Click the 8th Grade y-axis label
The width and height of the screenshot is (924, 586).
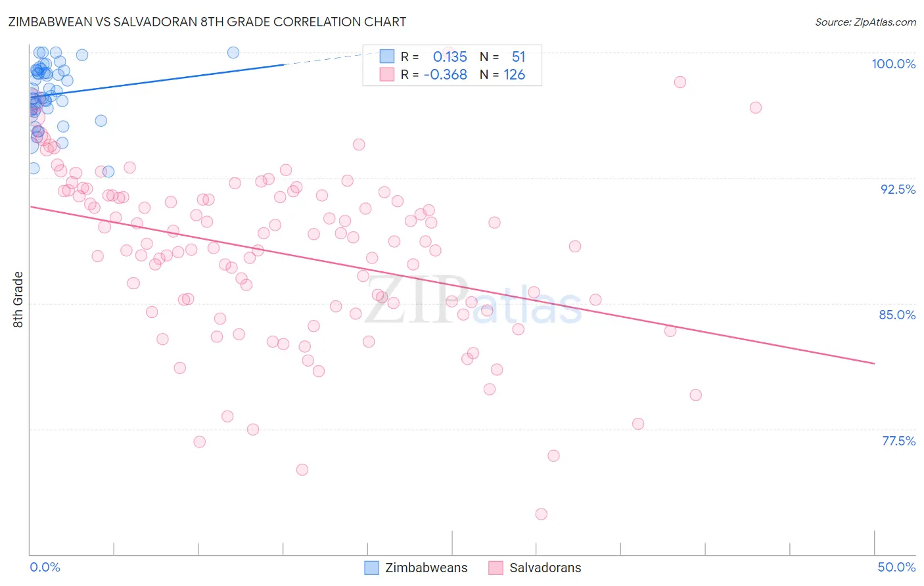pos(18,300)
